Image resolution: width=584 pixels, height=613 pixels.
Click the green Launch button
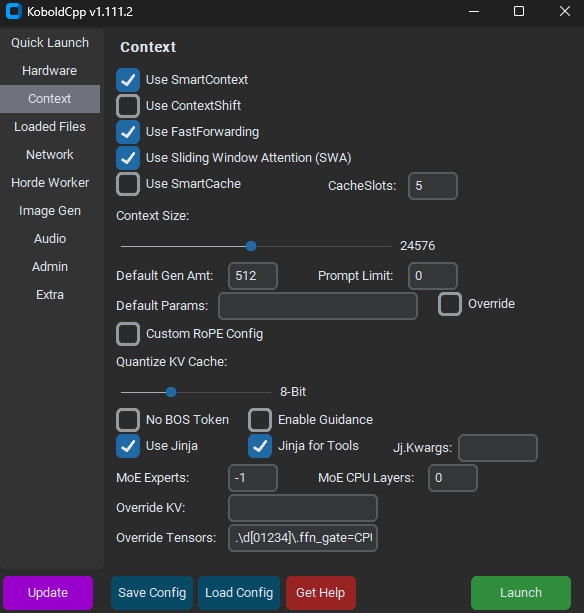521,593
